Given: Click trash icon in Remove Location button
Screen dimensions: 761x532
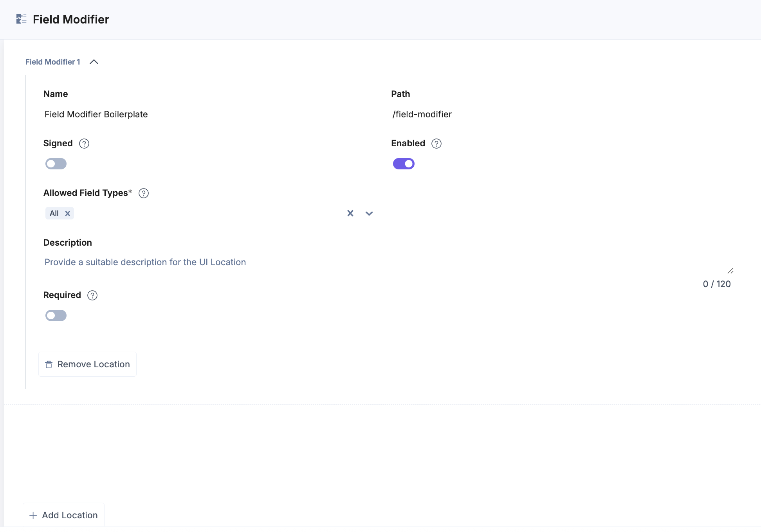Looking at the screenshot, I should click(49, 365).
